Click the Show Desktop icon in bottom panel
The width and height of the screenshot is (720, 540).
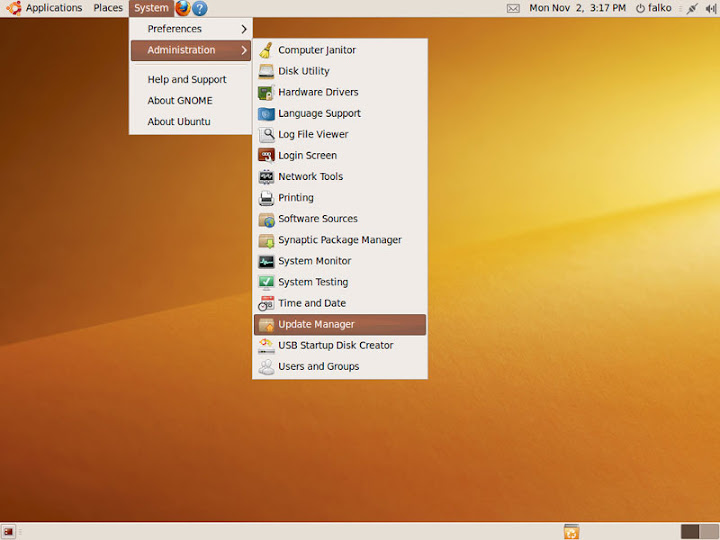9,532
